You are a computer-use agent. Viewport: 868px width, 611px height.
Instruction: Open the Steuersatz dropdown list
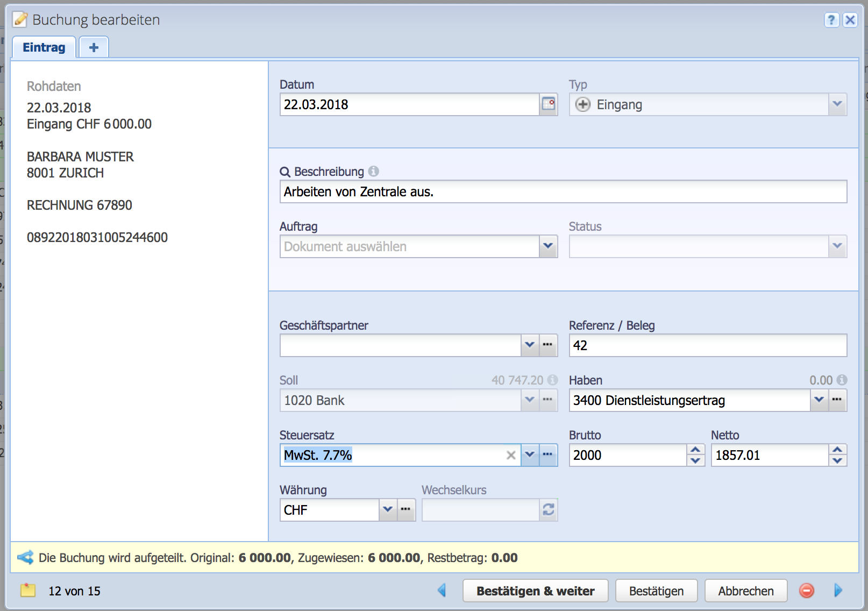(x=530, y=455)
